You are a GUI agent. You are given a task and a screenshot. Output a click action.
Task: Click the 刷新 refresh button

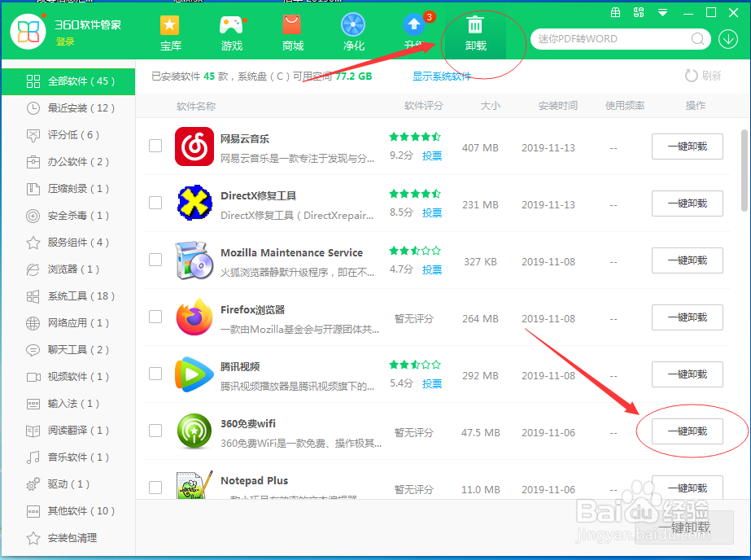click(x=703, y=76)
